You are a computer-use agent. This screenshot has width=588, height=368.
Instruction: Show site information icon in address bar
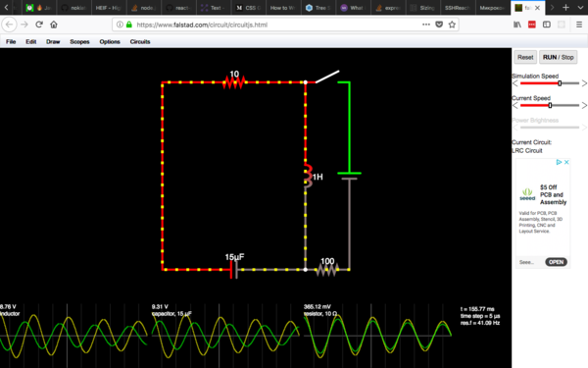tap(120, 25)
